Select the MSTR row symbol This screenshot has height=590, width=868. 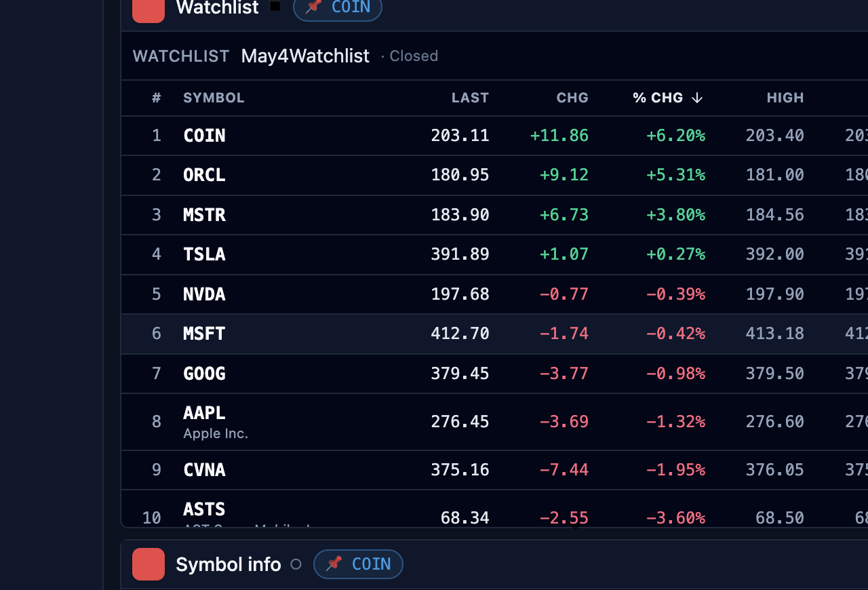204,215
